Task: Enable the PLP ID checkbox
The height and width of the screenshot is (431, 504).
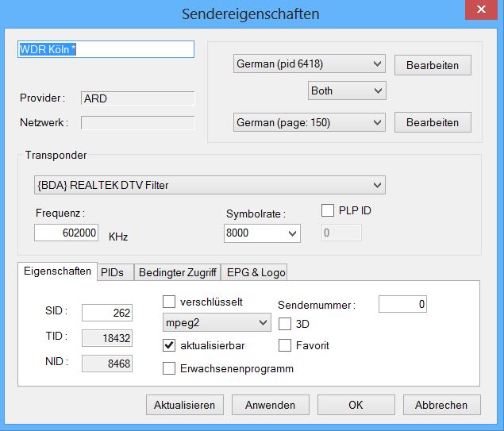Action: 328,211
